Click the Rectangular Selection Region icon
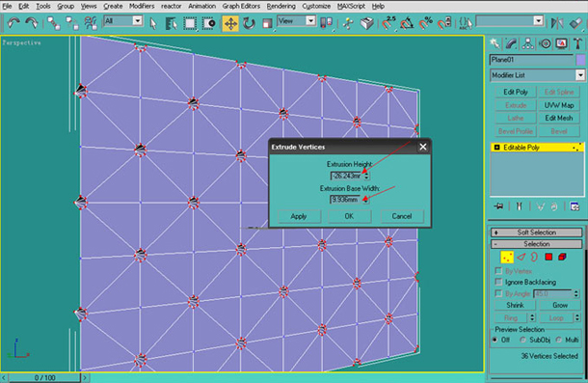The height and width of the screenshot is (383, 588). tap(190, 23)
